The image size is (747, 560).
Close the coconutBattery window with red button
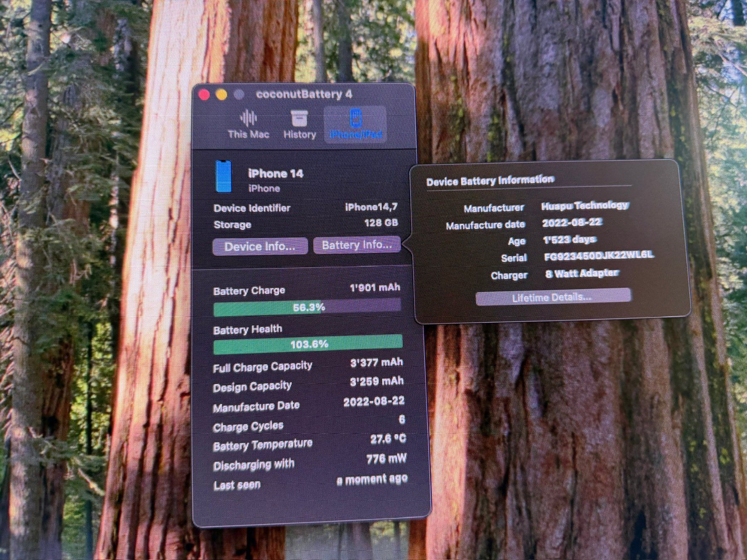pos(204,95)
